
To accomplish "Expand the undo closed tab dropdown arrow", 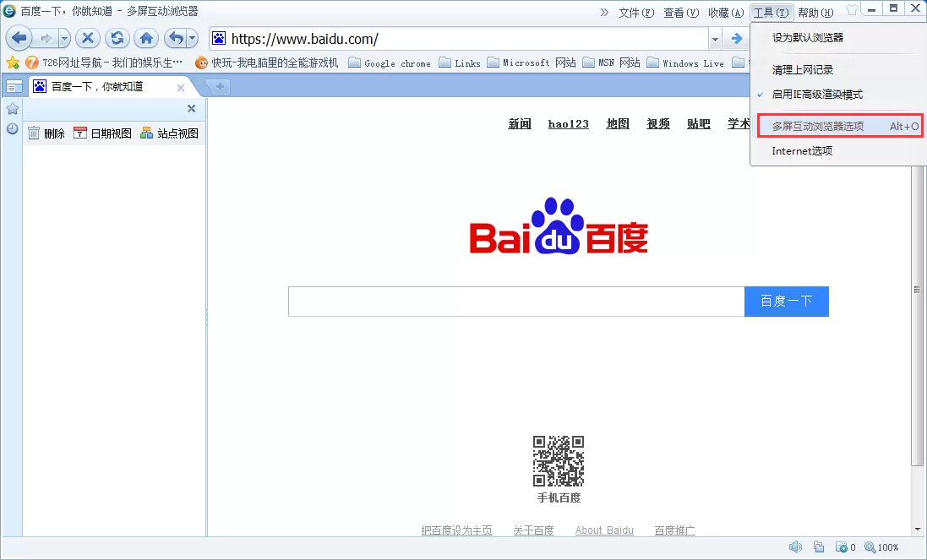I will [192, 39].
